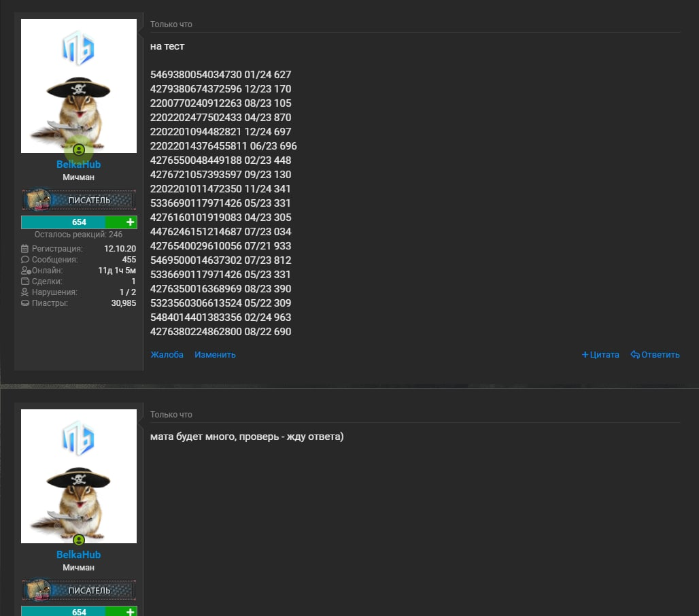Click the speech bubble icon next to Сообщения
This screenshot has width=699, height=616.
point(25,260)
